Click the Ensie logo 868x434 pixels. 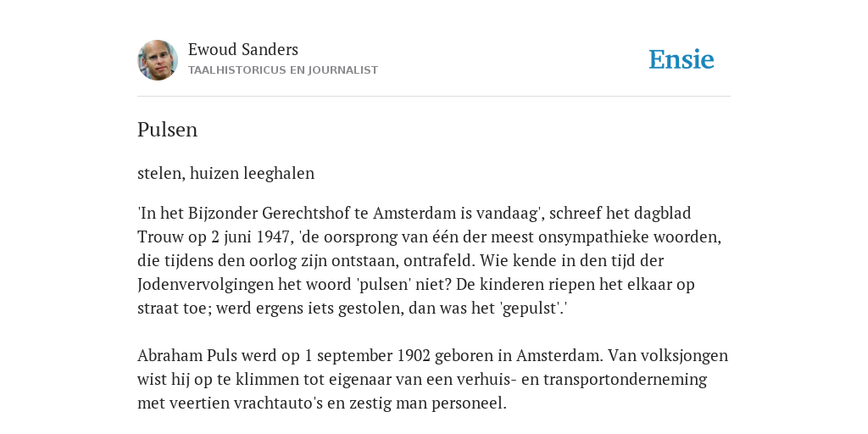682,59
